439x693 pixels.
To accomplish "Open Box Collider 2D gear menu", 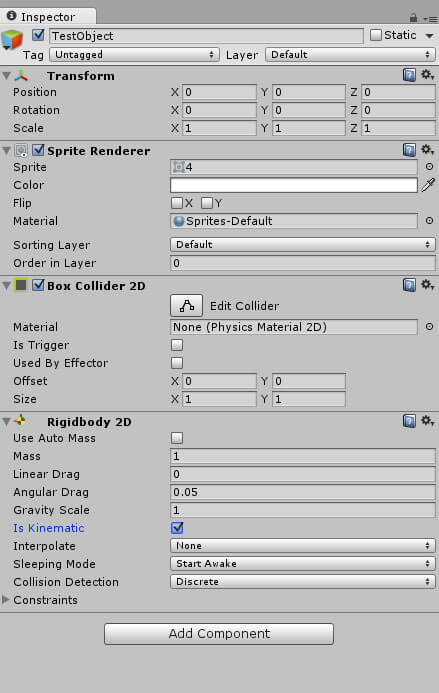I will coord(427,285).
